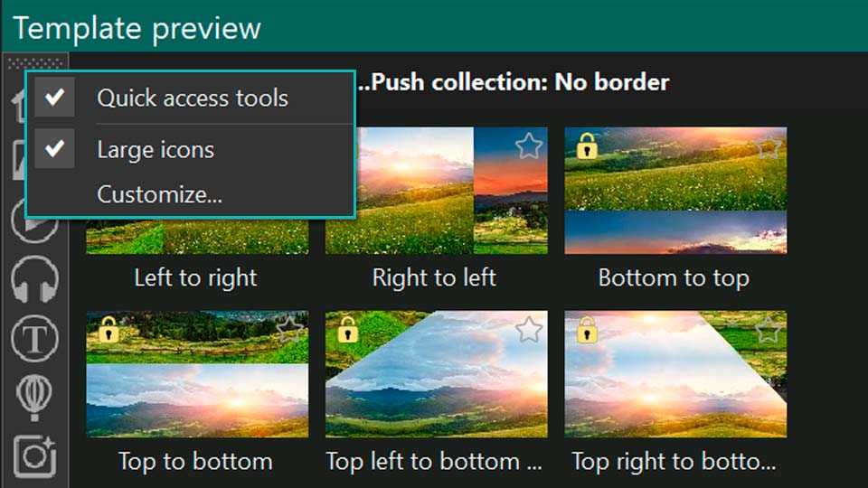Click the Push collection: No border heading
868x488 pixels.
coord(514,82)
